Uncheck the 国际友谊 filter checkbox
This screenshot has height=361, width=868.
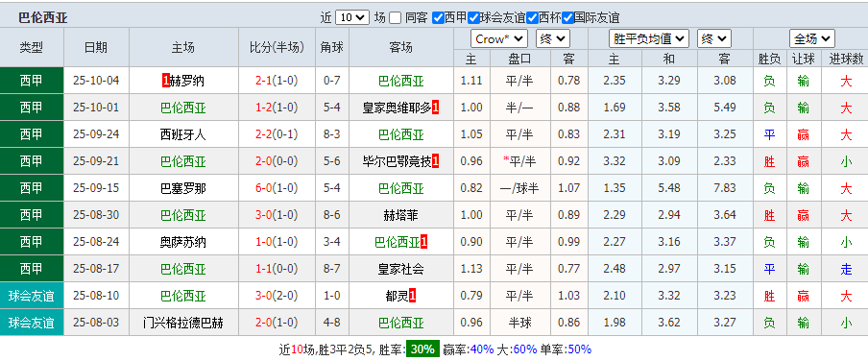pos(567,17)
